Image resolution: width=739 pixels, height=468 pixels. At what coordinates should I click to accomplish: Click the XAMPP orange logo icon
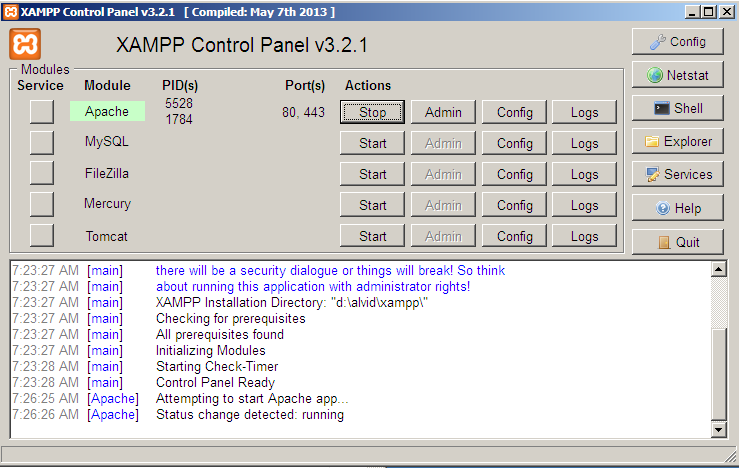(x=25, y=44)
